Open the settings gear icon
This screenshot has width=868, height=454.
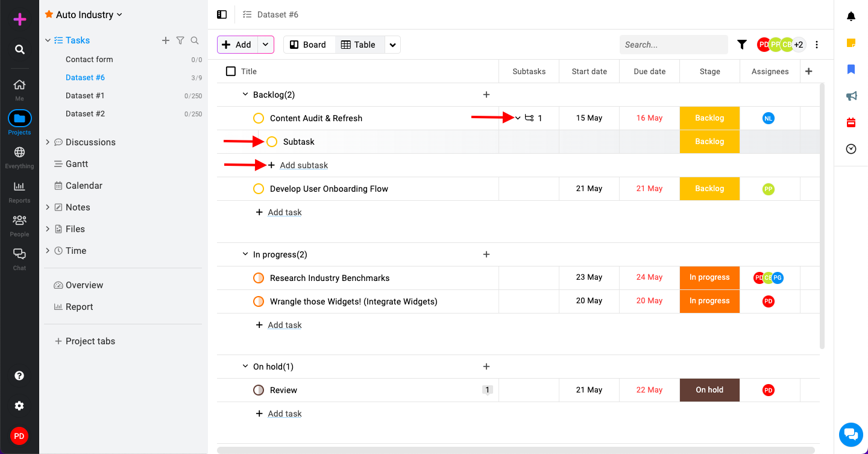click(19, 406)
